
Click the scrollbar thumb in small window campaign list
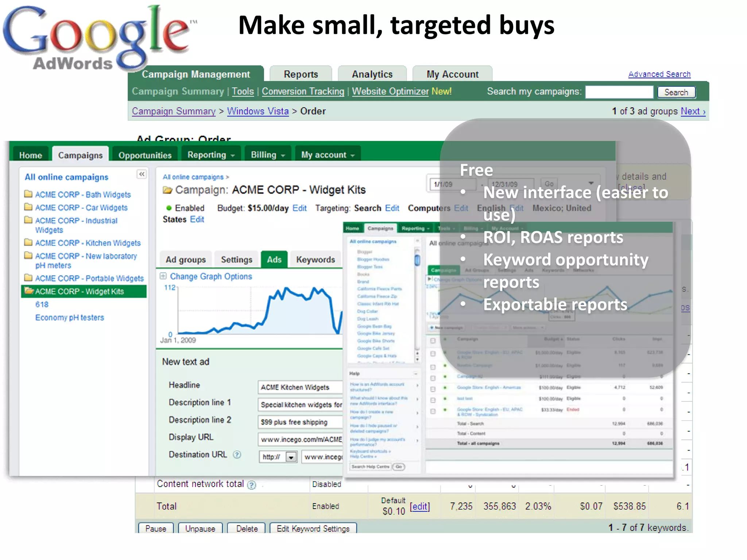(x=417, y=260)
